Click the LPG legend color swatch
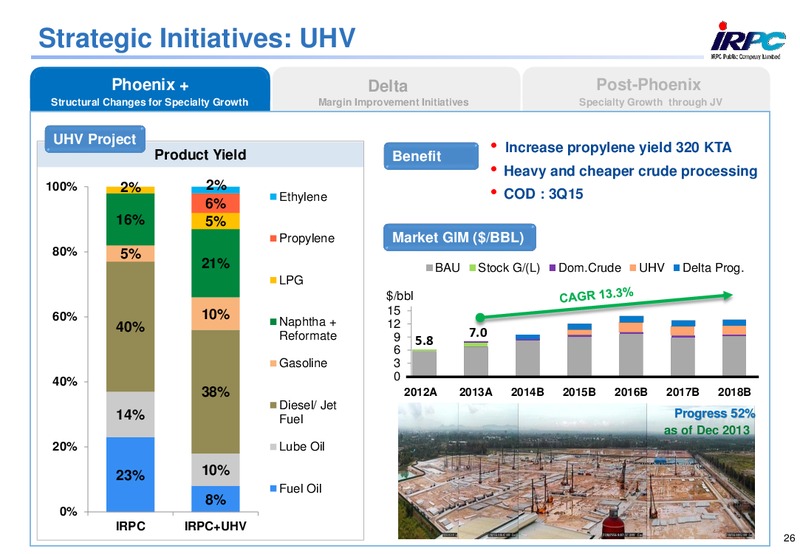The height and width of the screenshot is (554, 800). [x=273, y=280]
